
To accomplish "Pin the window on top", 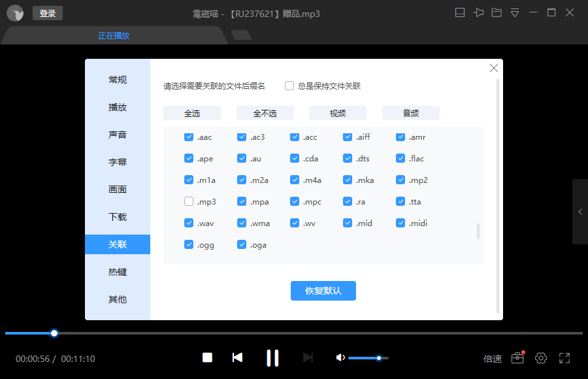I will coord(479,13).
